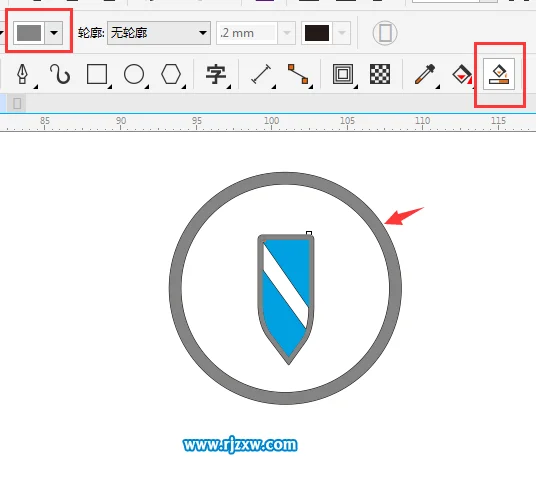536x490 pixels.
Task: Click the black outline color swatch
Action: (x=317, y=33)
